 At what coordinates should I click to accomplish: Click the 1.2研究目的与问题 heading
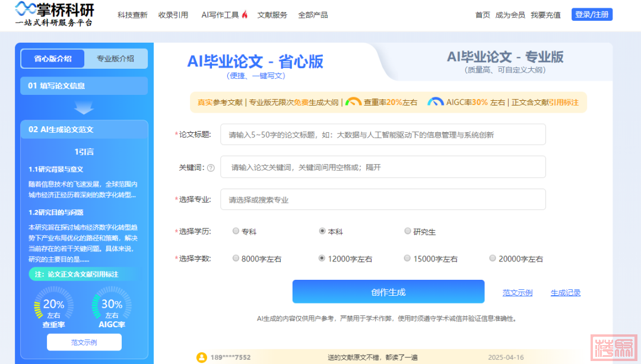coord(56,212)
